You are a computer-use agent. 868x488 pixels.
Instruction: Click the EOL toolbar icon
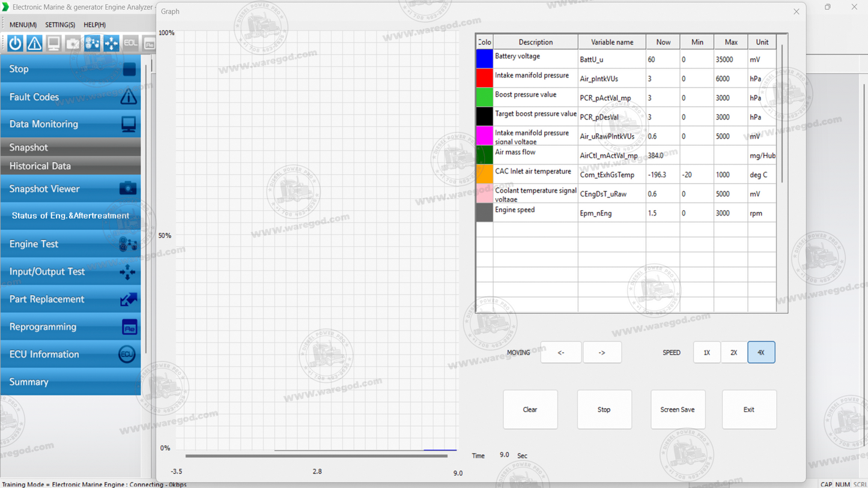pyautogui.click(x=130, y=43)
